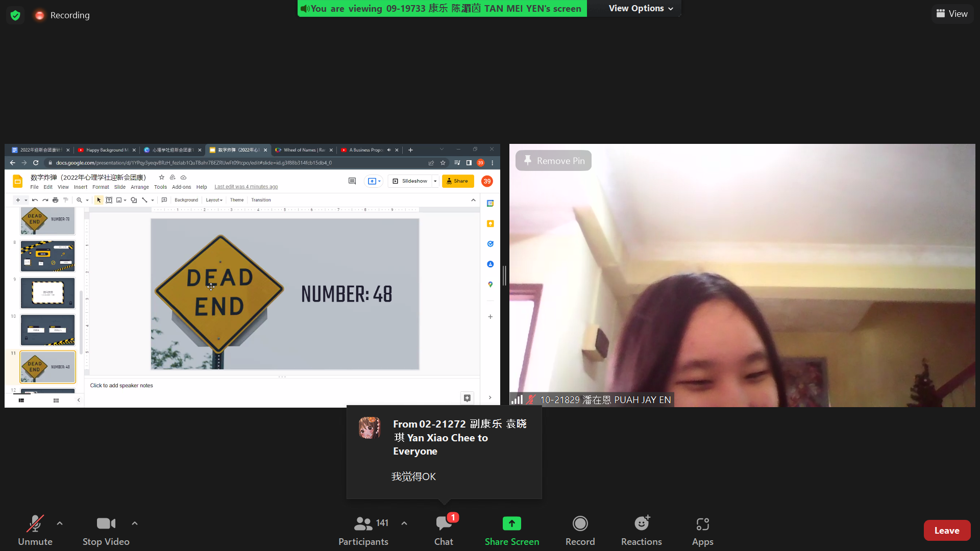Open the Slideshow options dropdown arrow
980x551 pixels.
pos(435,181)
